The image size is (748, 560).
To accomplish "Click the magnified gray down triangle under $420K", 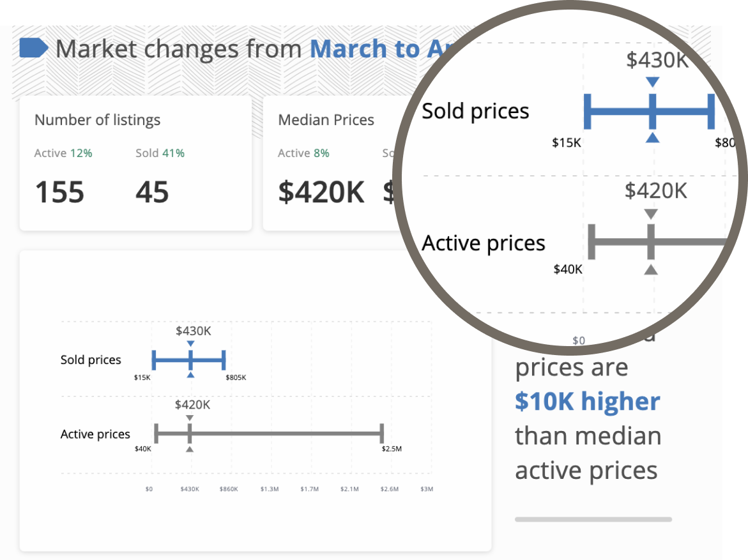I will (650, 214).
